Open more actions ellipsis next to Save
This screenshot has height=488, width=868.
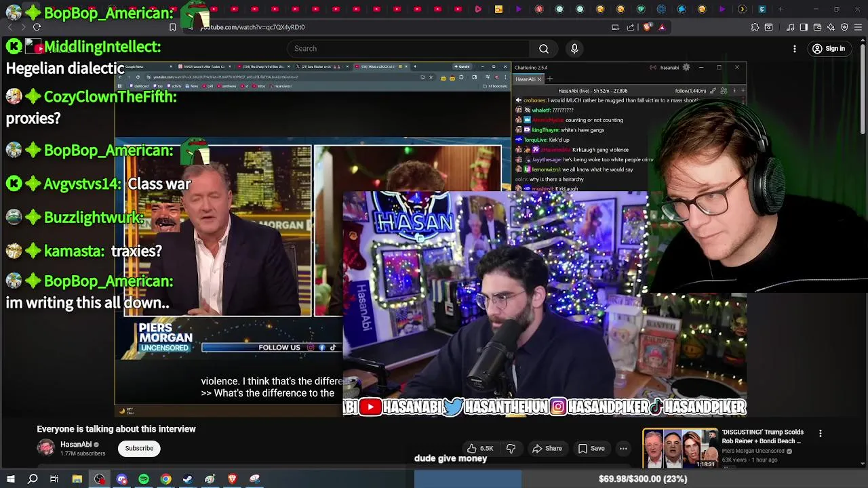(623, 448)
